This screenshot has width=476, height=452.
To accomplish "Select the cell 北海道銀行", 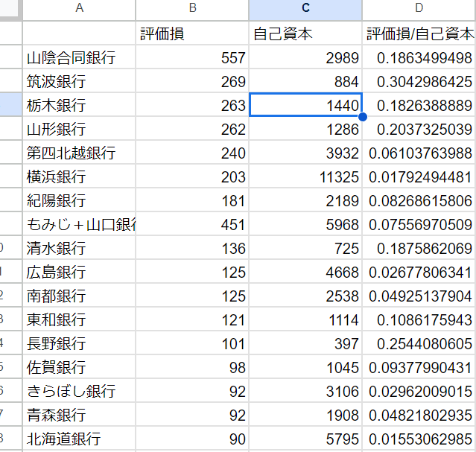I will pos(79,439).
